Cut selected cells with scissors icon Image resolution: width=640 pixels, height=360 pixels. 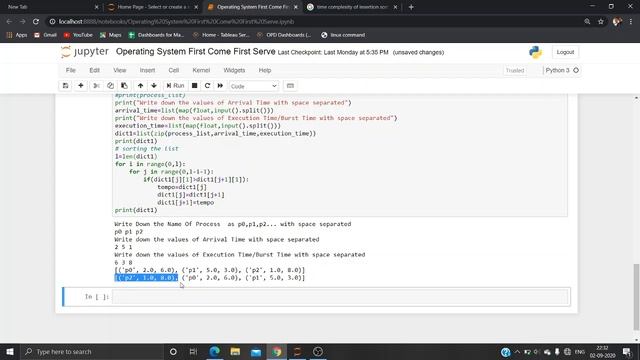pyautogui.click(x=96, y=86)
